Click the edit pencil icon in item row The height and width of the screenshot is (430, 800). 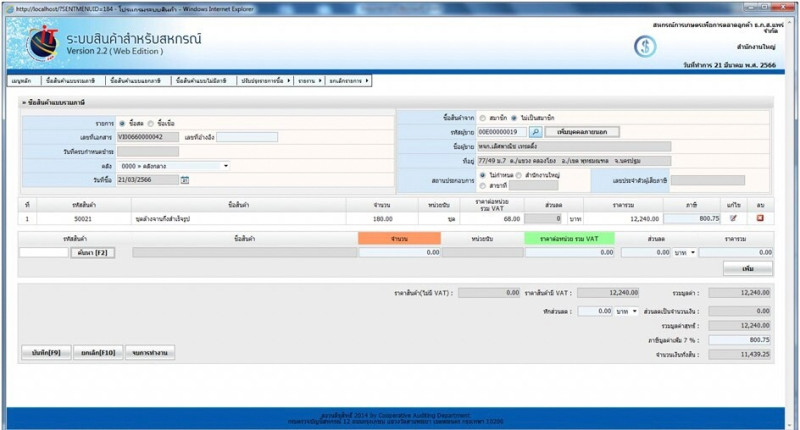734,217
